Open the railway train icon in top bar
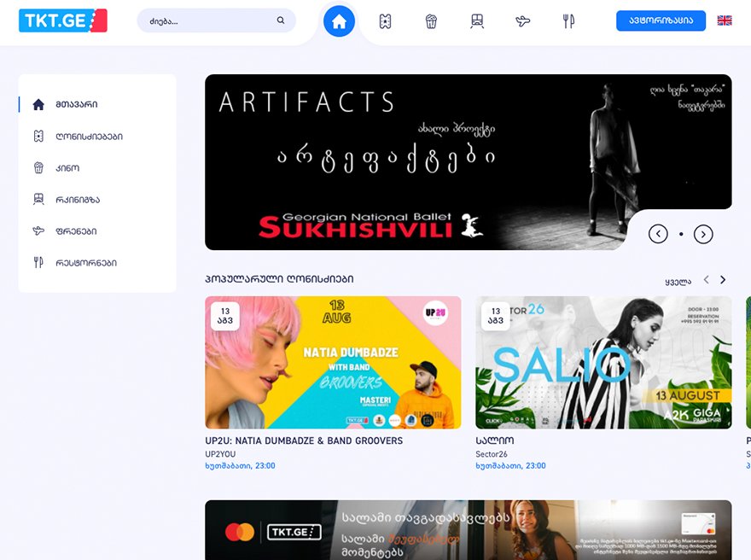Image resolution: width=751 pixels, height=560 pixels. click(x=477, y=21)
